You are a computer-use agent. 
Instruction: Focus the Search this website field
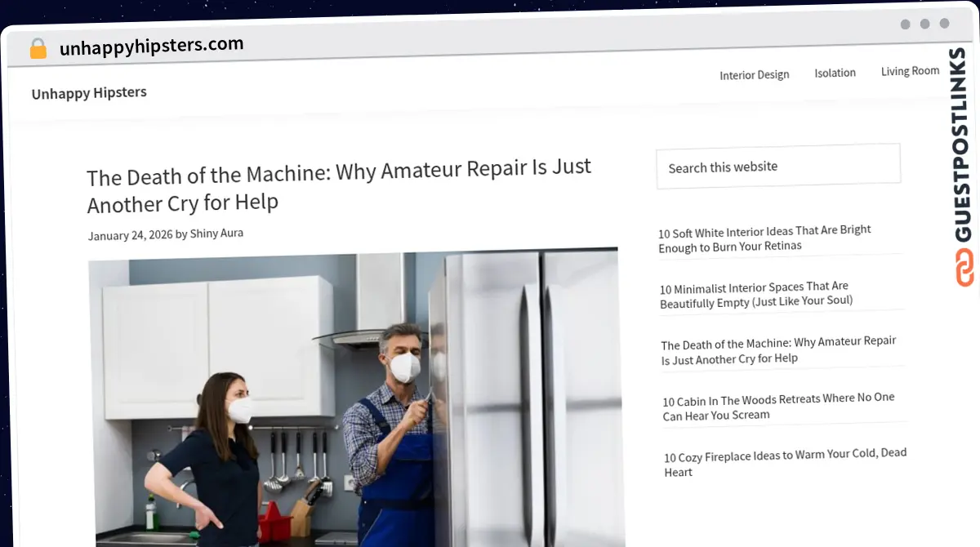(x=778, y=167)
